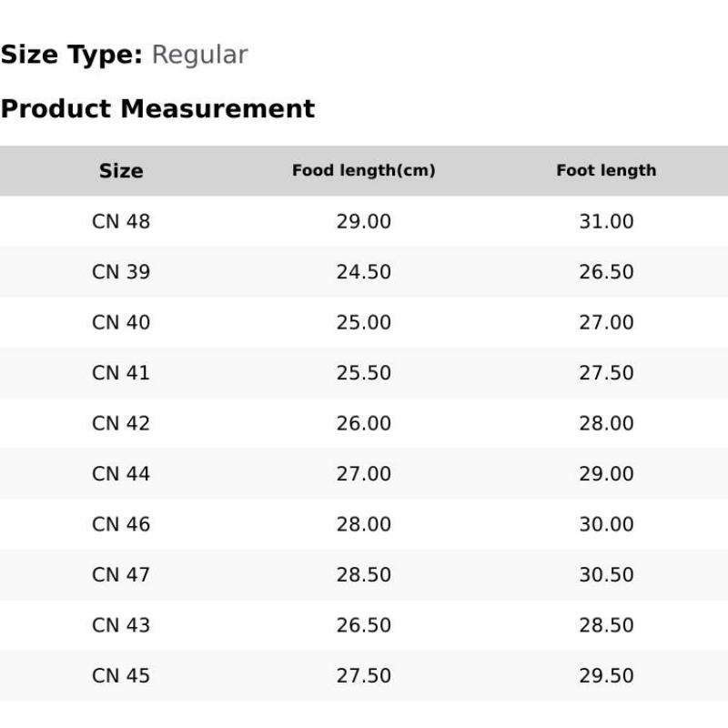Click the 24.50 food length value
This screenshot has width=728, height=728.
pyautogui.click(x=363, y=272)
